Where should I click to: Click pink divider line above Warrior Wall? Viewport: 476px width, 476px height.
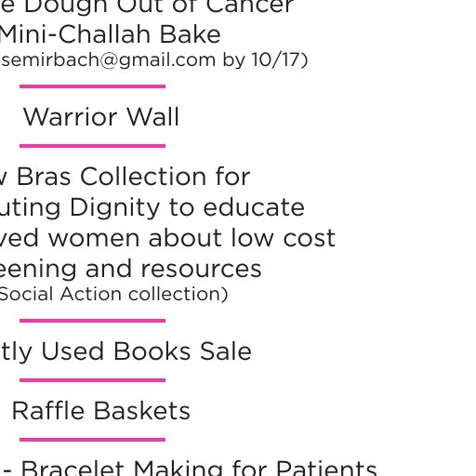click(92, 86)
